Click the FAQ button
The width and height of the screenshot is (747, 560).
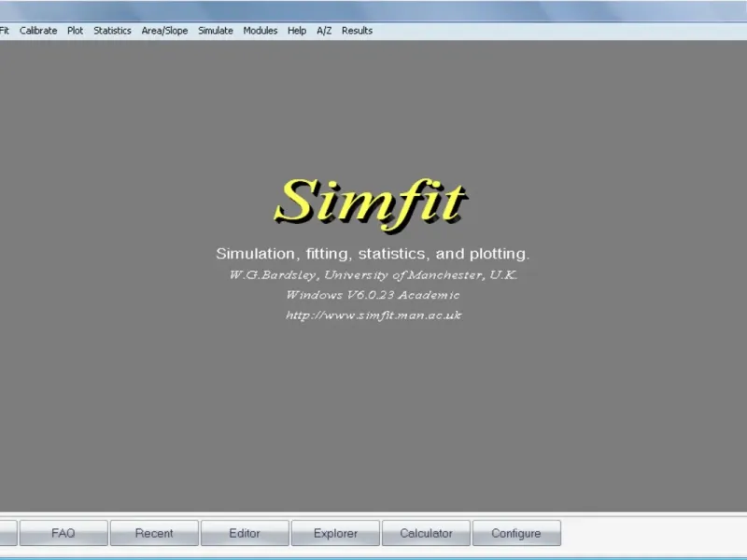pyautogui.click(x=63, y=533)
